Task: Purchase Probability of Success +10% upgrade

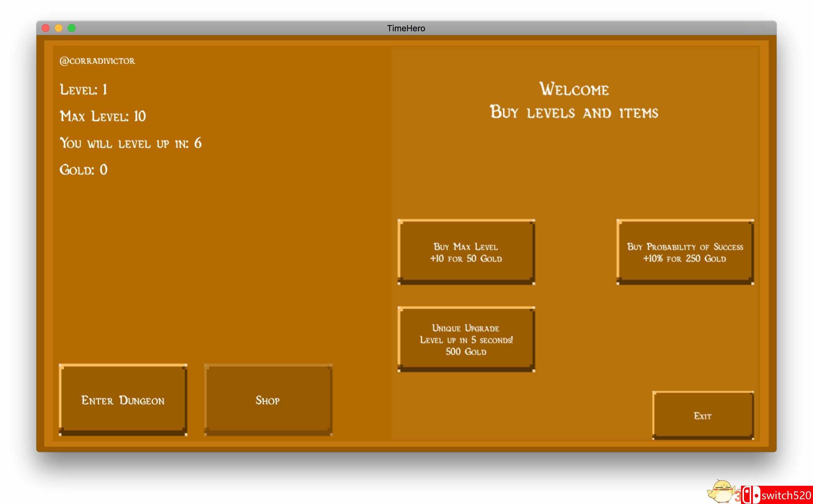Action: 685,252
